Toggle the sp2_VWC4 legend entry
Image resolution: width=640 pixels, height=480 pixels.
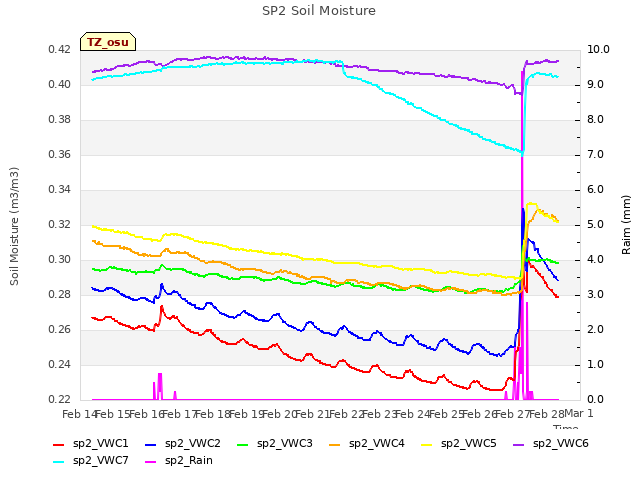(x=367, y=444)
